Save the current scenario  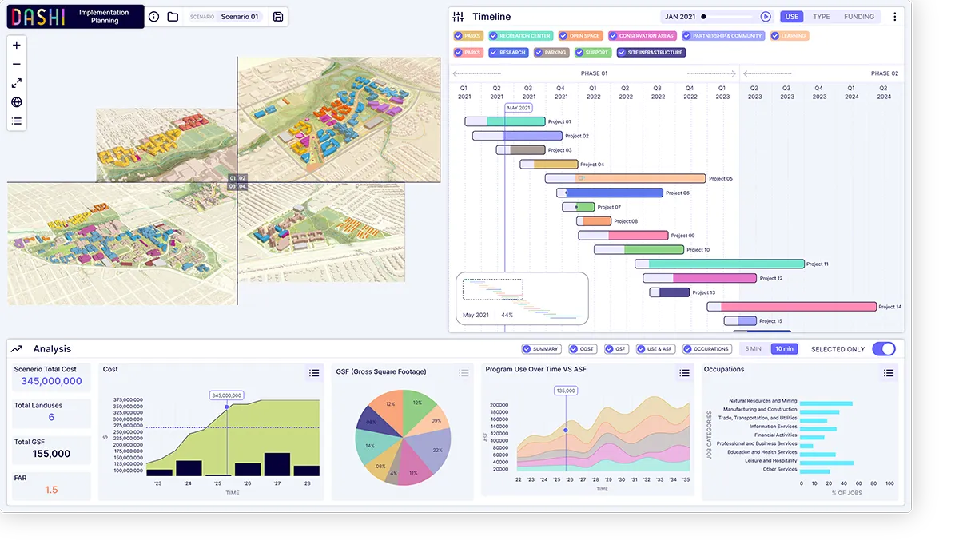click(x=278, y=17)
